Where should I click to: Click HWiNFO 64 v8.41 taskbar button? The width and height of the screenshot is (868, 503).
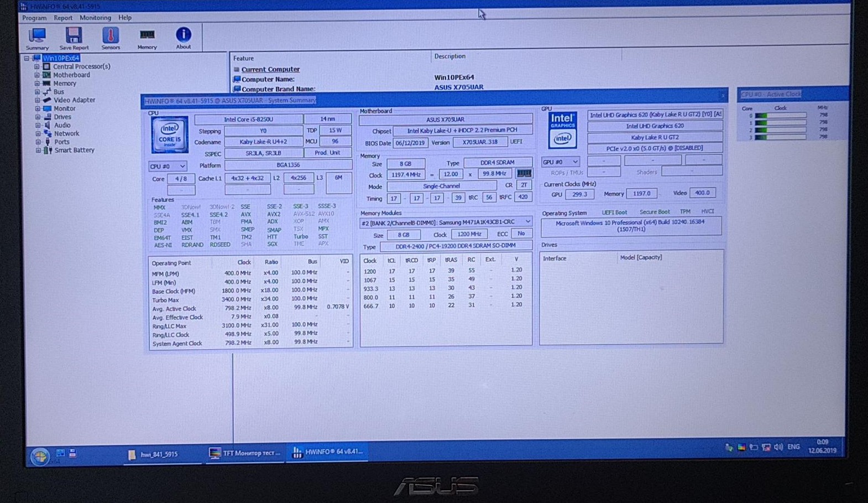328,452
